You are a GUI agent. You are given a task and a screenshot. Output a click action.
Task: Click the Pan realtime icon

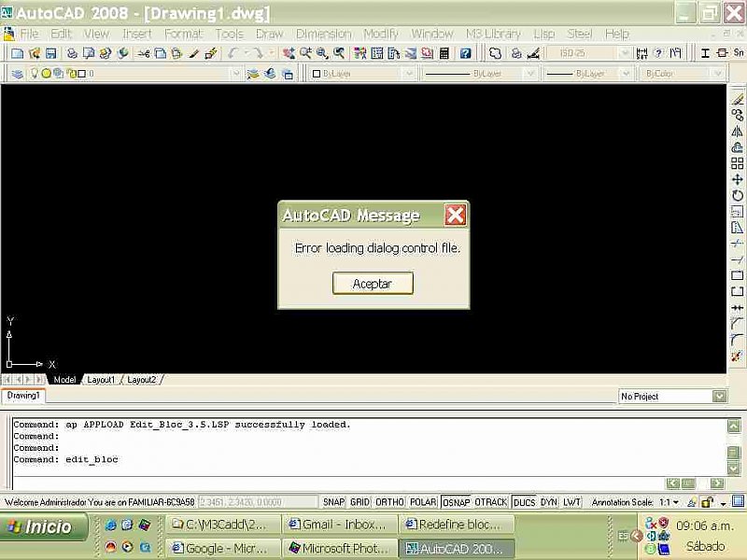(x=289, y=53)
